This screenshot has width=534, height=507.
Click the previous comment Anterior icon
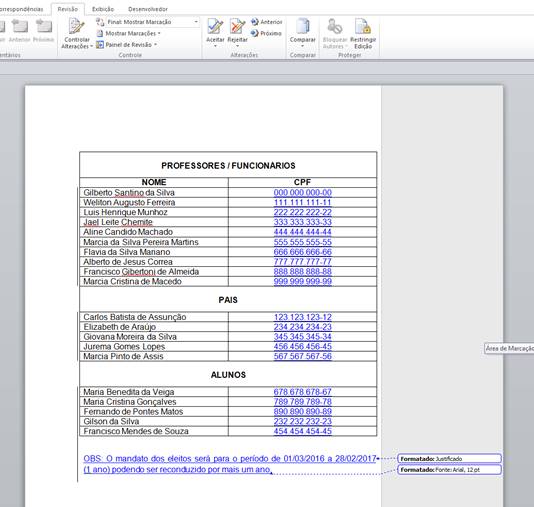(x=20, y=27)
